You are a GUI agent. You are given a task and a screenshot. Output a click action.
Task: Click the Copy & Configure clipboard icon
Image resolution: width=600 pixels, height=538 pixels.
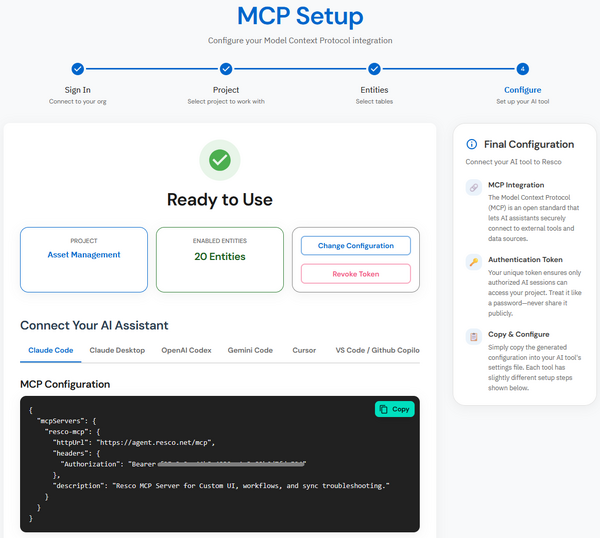473,336
